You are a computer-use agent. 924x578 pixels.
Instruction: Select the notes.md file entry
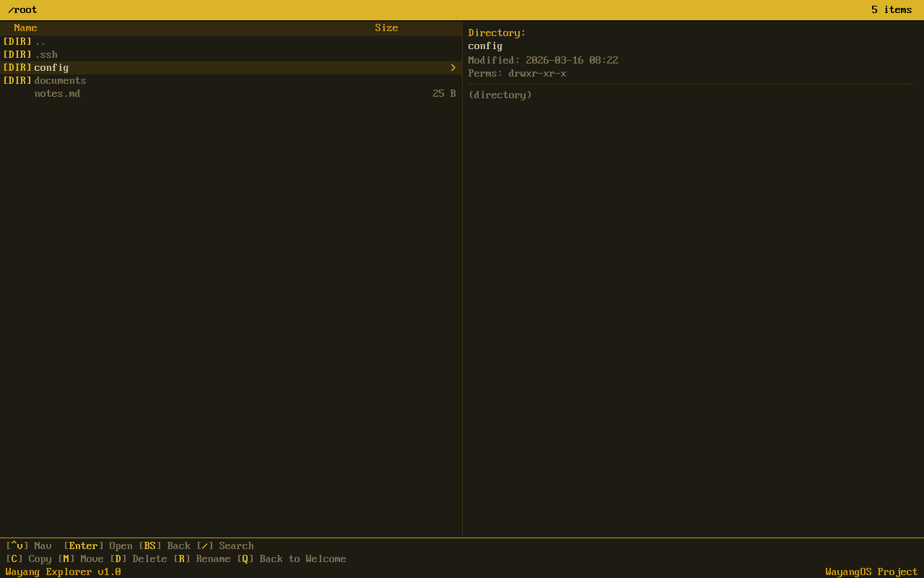(57, 93)
